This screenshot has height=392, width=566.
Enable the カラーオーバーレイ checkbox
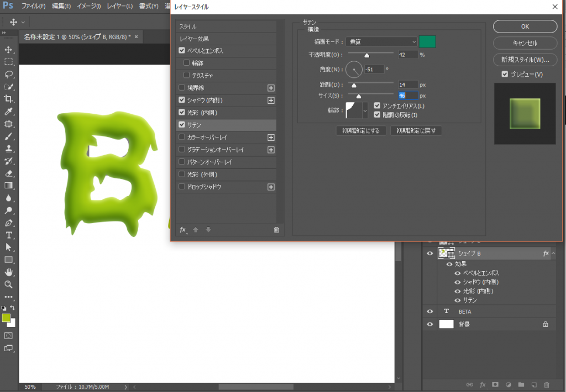tap(182, 137)
